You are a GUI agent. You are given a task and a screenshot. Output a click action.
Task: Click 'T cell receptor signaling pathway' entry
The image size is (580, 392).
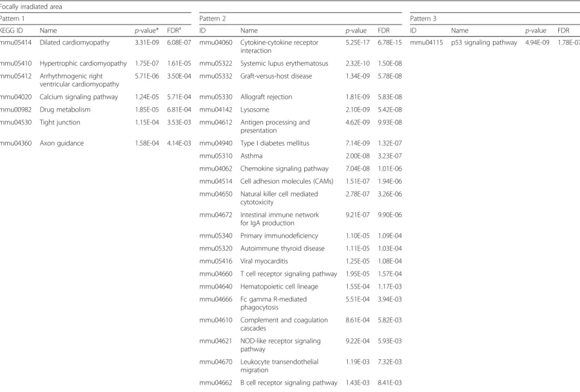pyautogui.click(x=289, y=274)
